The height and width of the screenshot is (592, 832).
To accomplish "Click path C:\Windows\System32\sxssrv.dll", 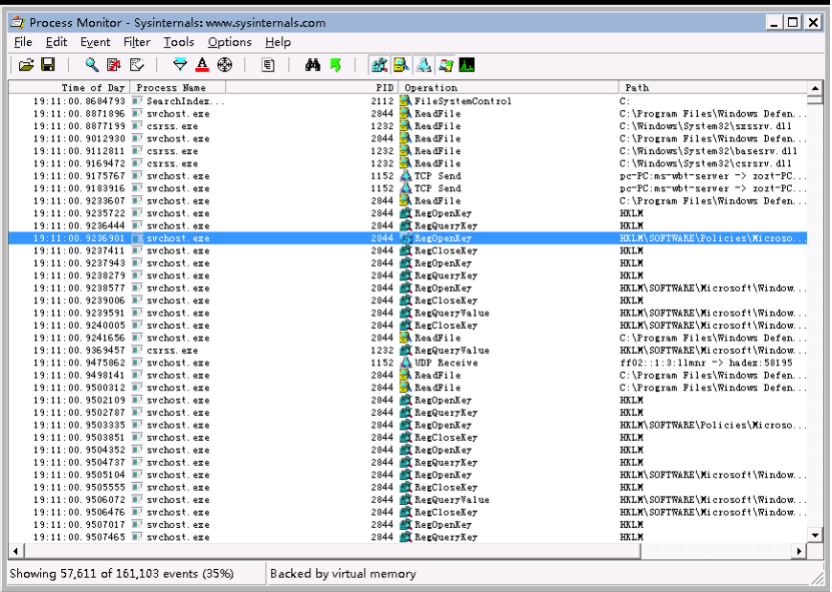I will 706,126.
